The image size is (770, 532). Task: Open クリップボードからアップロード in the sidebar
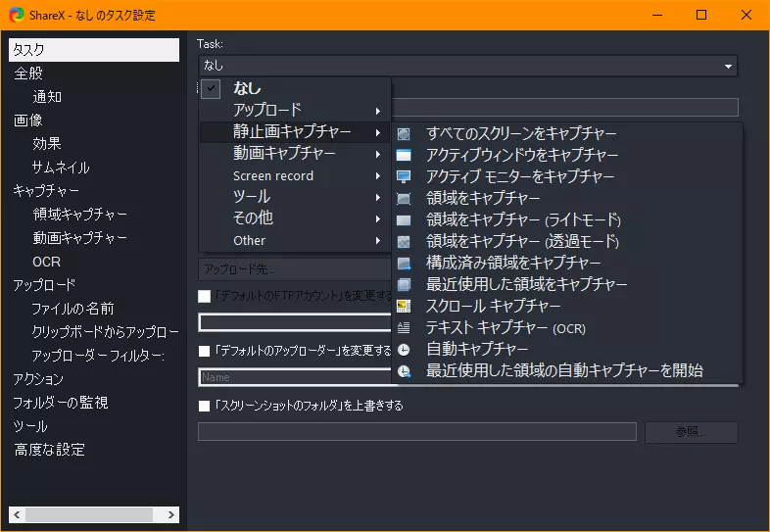pyautogui.click(x=105, y=332)
